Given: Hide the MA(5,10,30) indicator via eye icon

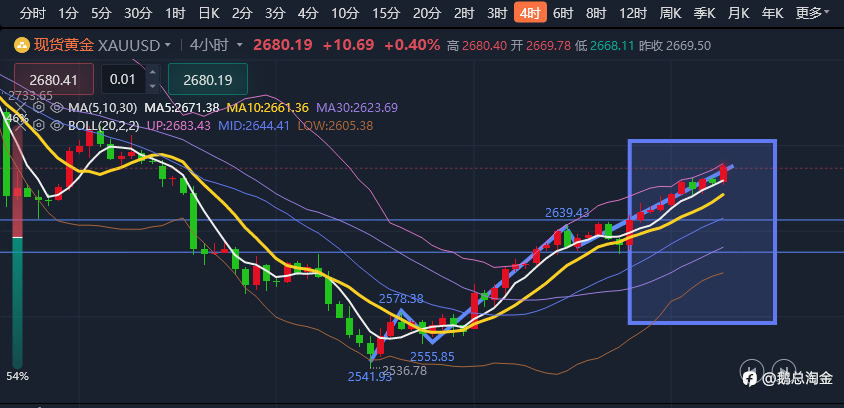Looking at the screenshot, I should click(x=55, y=108).
